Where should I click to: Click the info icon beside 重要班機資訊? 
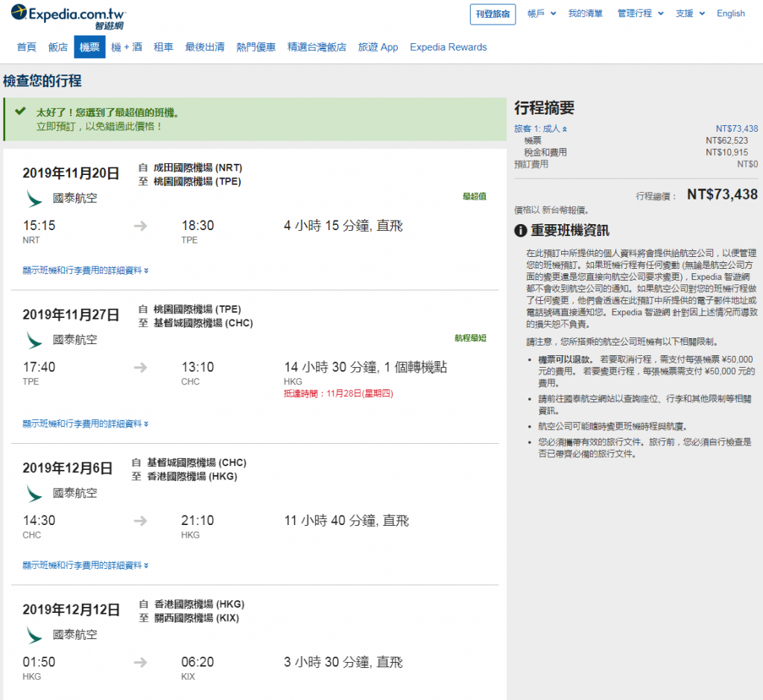point(520,231)
